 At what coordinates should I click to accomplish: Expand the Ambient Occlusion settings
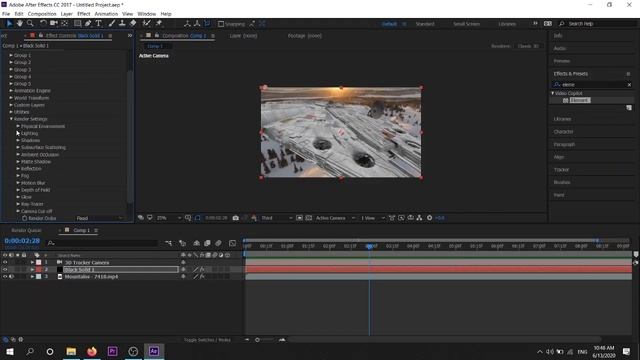point(18,154)
